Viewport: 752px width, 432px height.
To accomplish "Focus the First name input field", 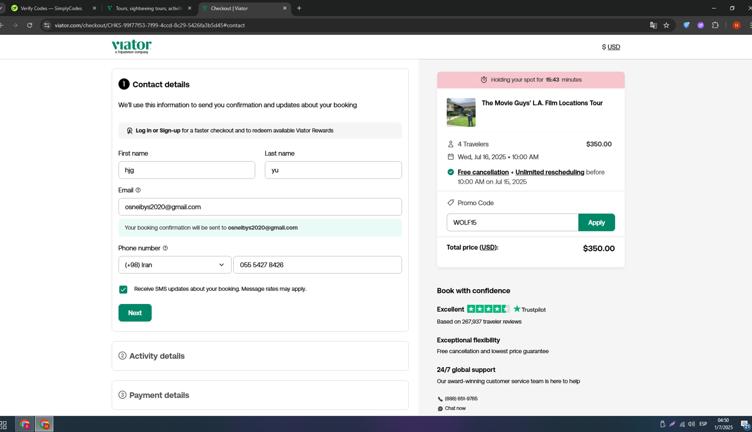I will [x=187, y=170].
